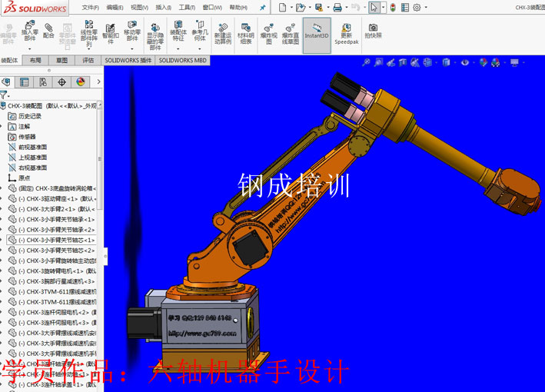Toggle hide/show items eye icon
The width and height of the screenshot is (545, 392).
tap(464, 62)
